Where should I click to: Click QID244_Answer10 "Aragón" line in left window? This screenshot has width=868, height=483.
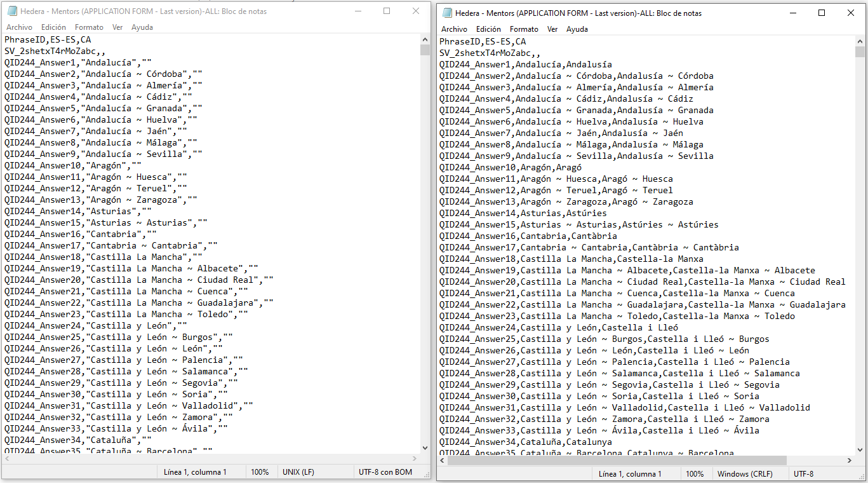pyautogui.click(x=73, y=165)
